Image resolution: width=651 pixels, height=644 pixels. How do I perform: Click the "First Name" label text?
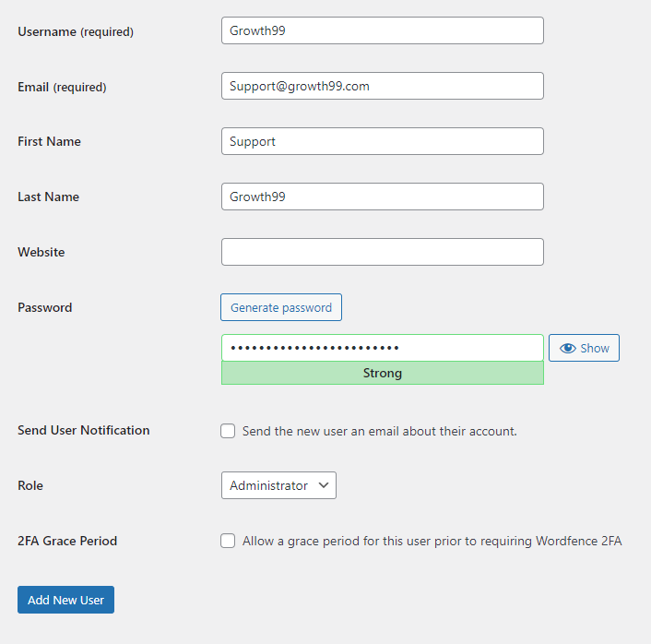click(49, 141)
